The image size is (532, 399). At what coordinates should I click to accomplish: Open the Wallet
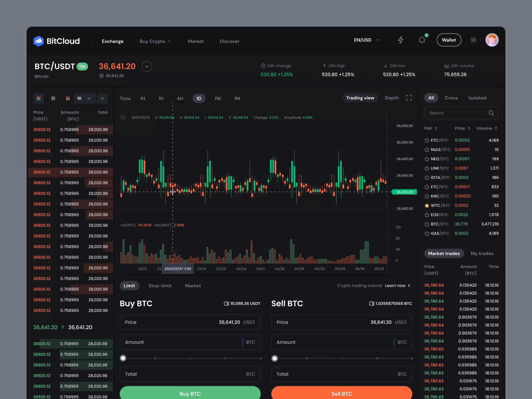coord(449,40)
